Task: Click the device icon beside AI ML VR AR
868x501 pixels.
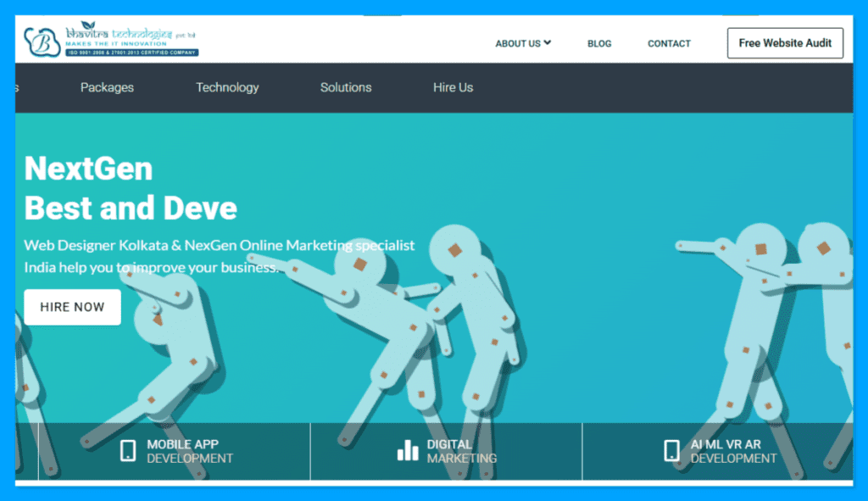Action: 671,451
